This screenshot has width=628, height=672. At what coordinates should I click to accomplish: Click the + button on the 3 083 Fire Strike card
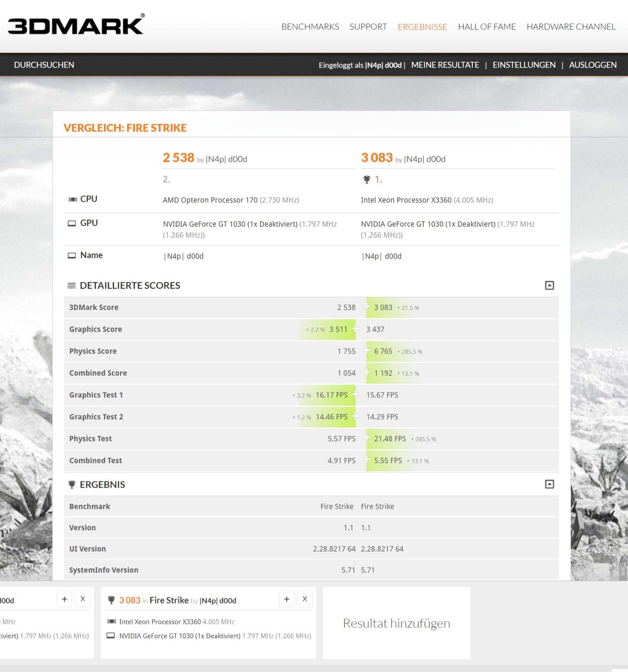(287, 599)
